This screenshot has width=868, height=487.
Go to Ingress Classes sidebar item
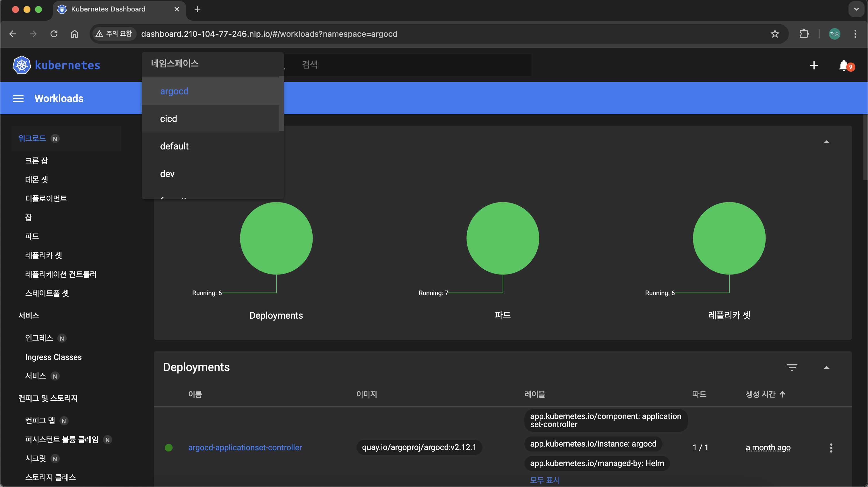click(x=53, y=357)
